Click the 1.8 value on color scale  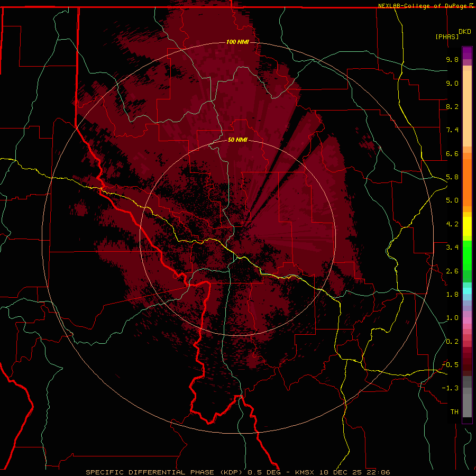point(452,295)
